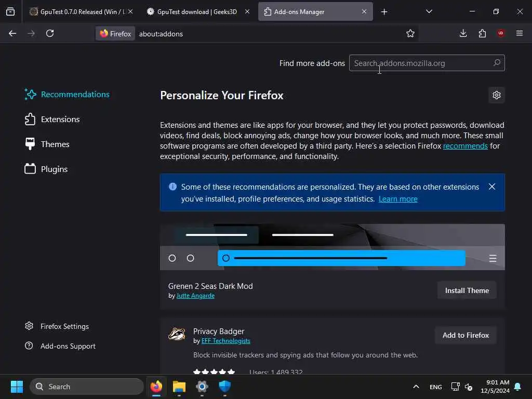Open the add-ons tools gear menu
The height and width of the screenshot is (399, 532).
click(x=496, y=95)
